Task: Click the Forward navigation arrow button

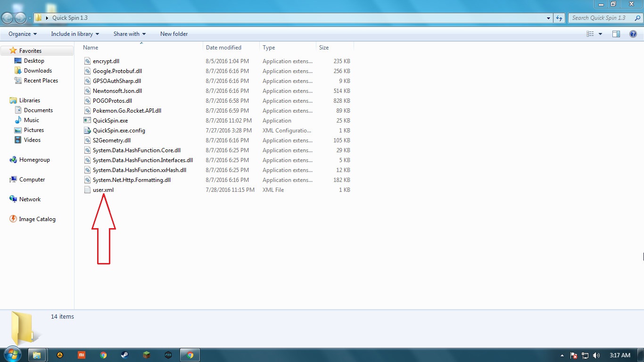Action: coord(21,18)
